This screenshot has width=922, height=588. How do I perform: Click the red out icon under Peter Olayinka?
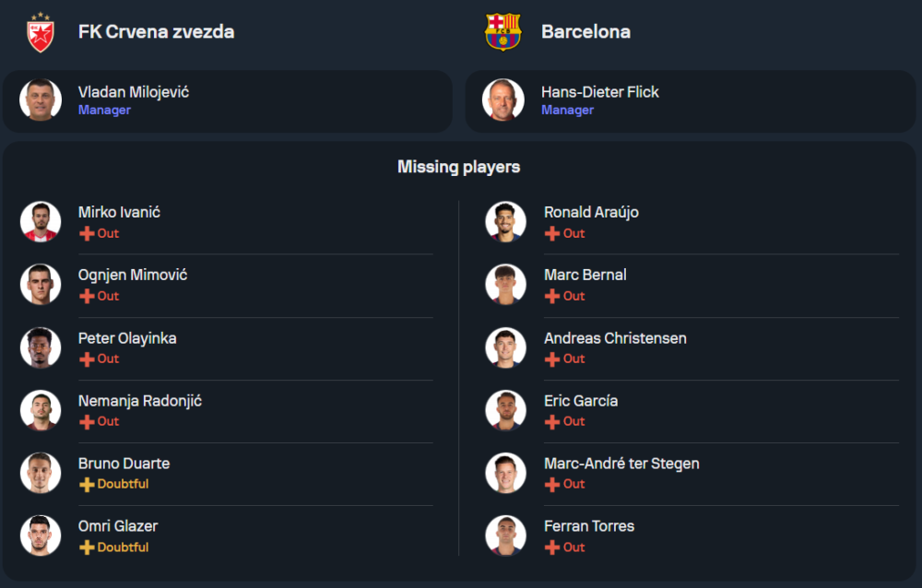click(87, 359)
